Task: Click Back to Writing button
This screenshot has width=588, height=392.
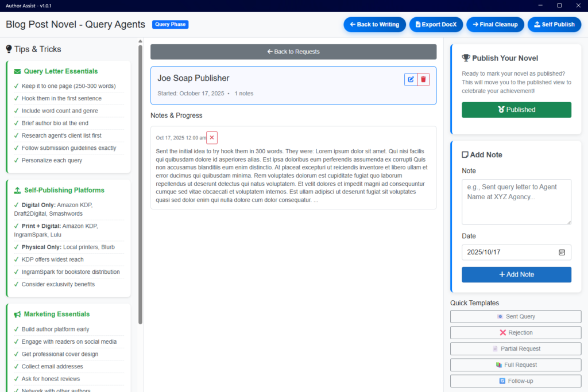Action: [x=374, y=25]
